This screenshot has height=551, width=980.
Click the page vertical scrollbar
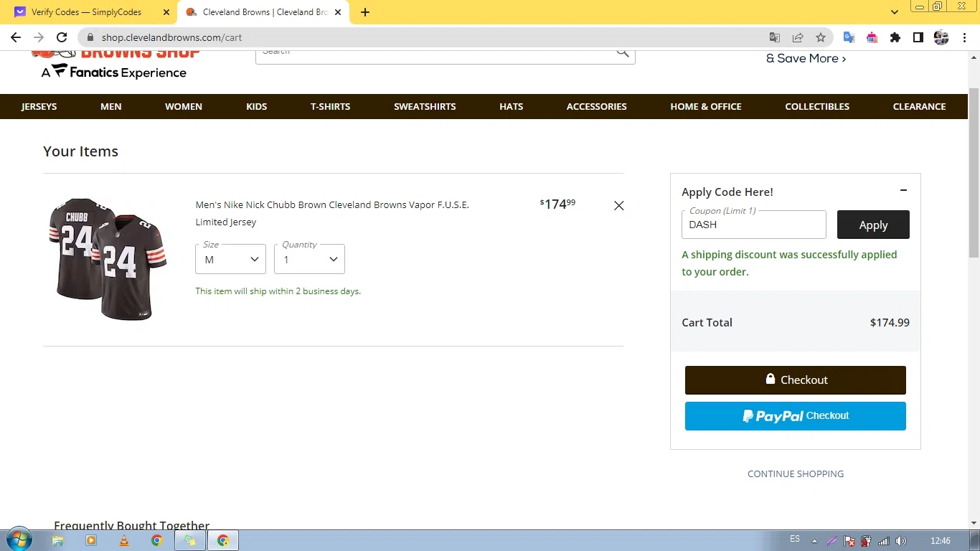coord(974,172)
